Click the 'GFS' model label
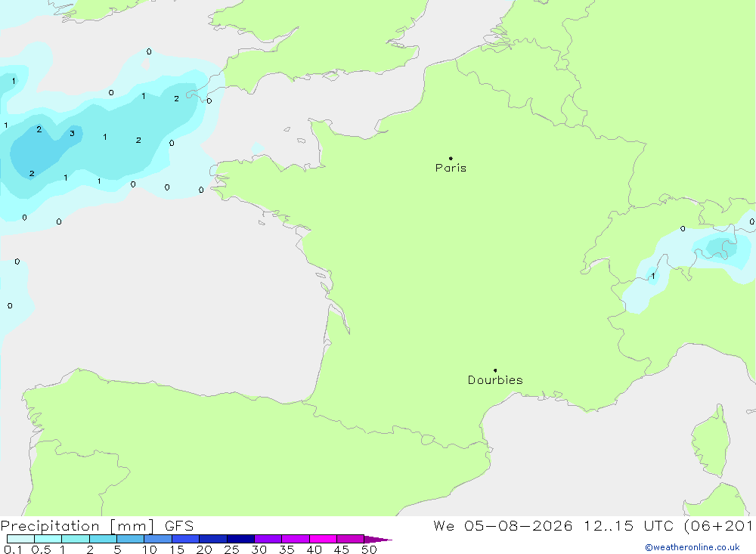The image size is (756, 554). (x=179, y=526)
